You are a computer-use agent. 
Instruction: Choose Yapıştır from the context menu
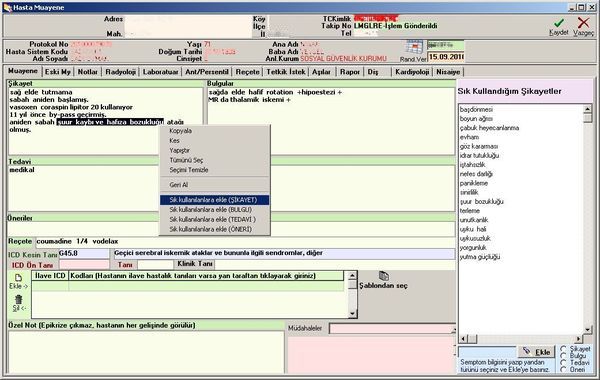tap(214, 150)
